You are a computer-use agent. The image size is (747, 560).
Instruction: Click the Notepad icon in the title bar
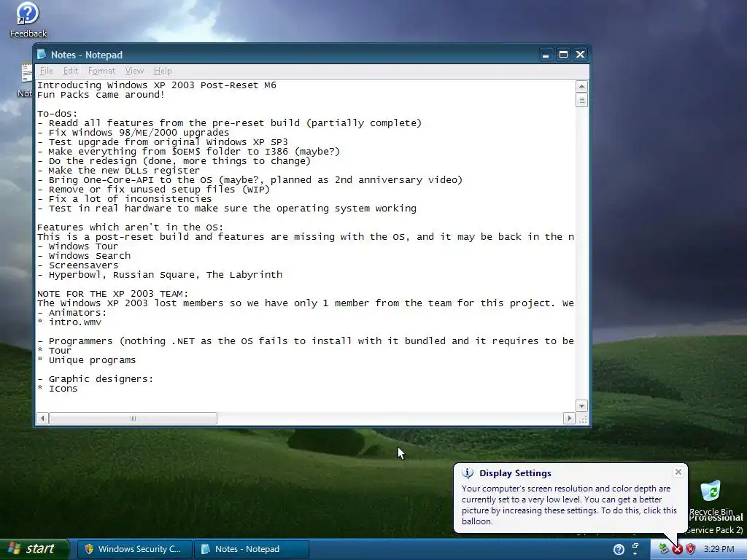click(x=42, y=55)
